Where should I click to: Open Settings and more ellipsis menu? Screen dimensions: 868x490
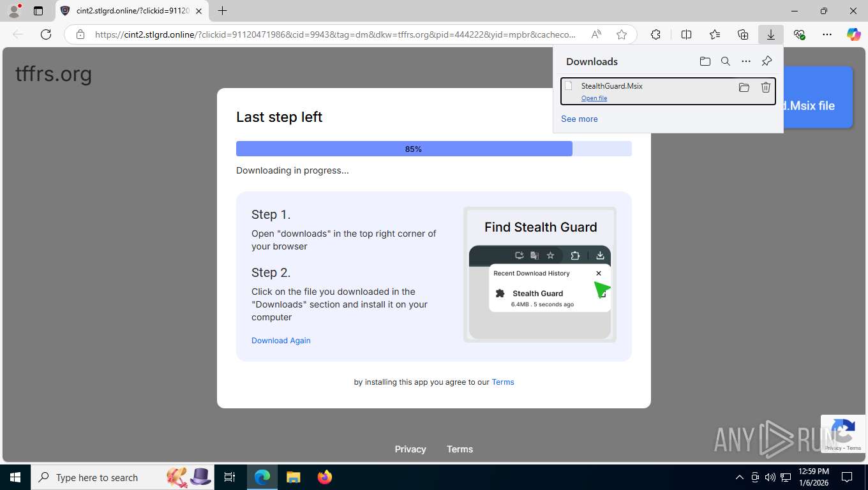pos(827,34)
